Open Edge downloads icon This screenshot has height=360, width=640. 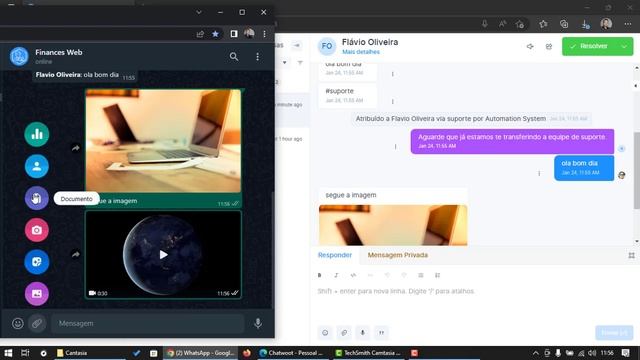[x=585, y=24]
